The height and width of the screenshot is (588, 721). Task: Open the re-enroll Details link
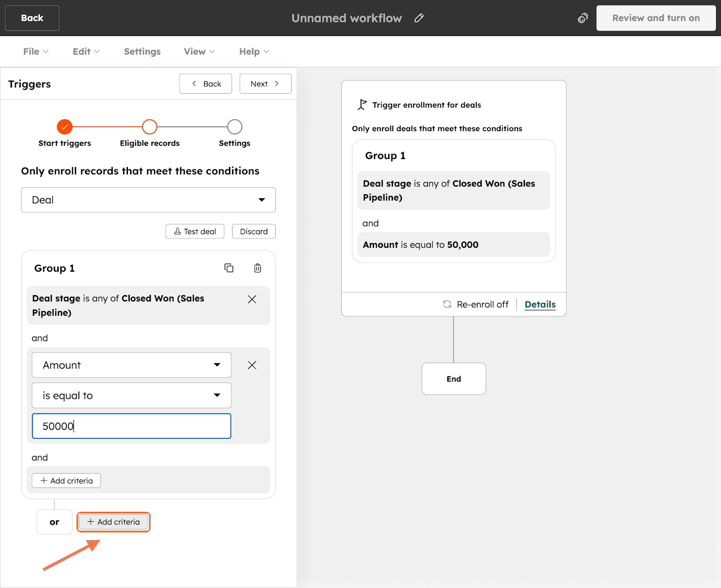(x=540, y=305)
